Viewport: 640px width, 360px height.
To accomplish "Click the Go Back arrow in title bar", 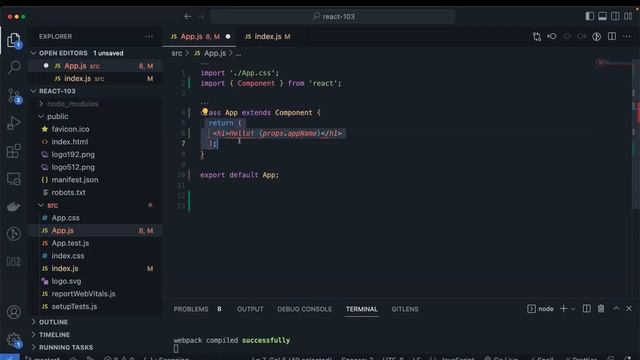I will (188, 16).
